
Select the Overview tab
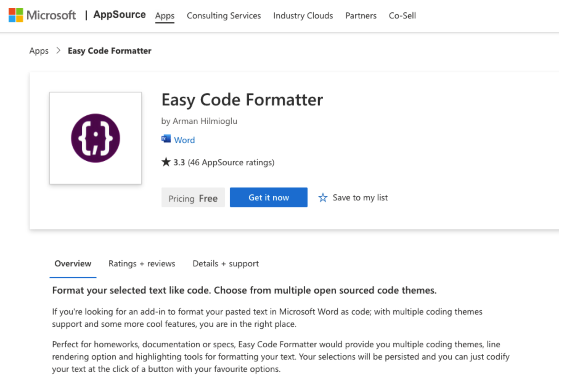click(73, 263)
